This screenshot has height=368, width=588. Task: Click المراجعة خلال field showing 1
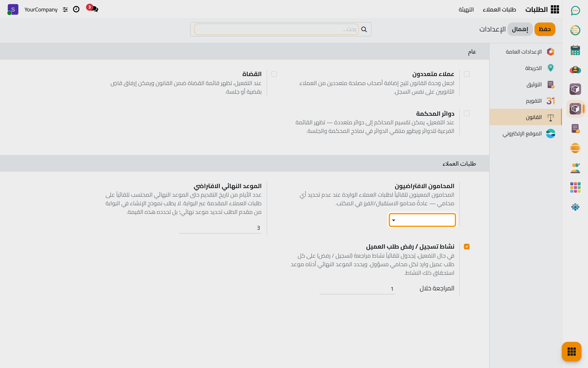tap(357, 289)
